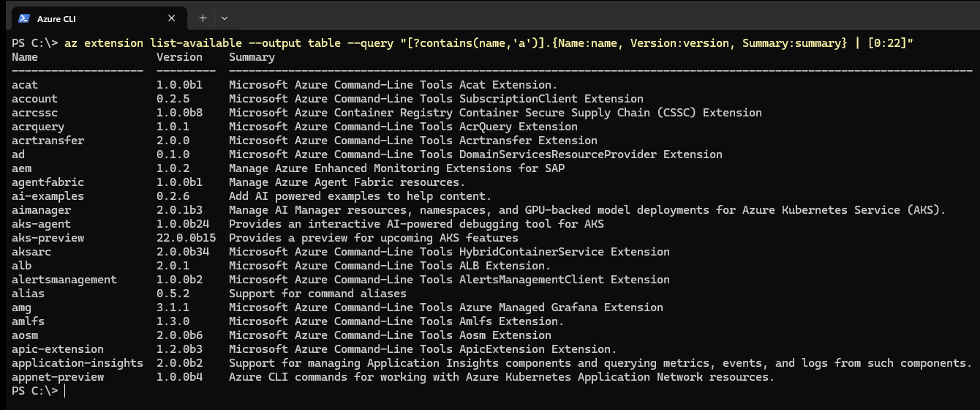
Task: Click the 'alertsmanagement' extension name
Action: pyautogui.click(x=64, y=280)
